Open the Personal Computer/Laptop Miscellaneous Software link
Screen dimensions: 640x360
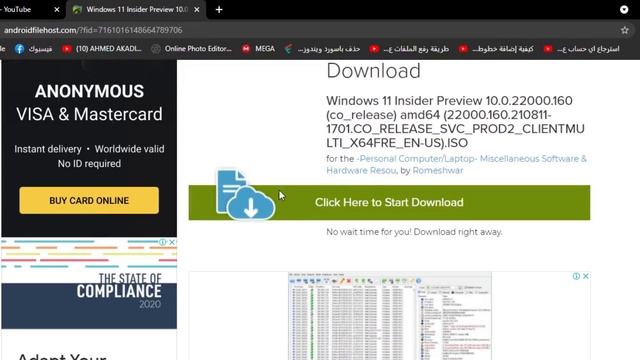(456, 164)
